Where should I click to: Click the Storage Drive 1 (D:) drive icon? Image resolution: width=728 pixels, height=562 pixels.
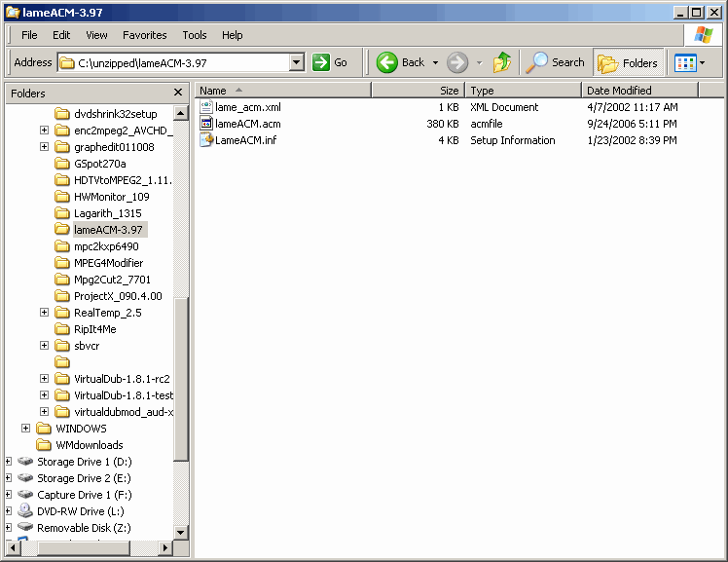(x=25, y=462)
